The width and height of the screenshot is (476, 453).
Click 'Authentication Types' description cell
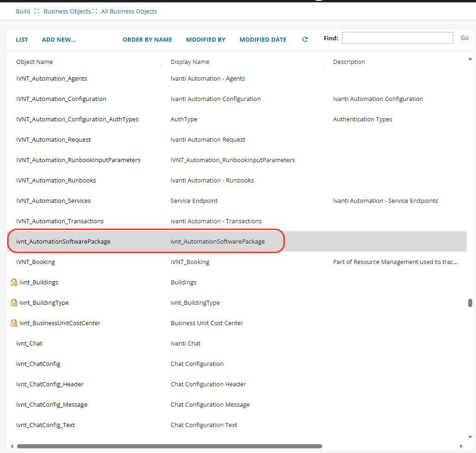(x=362, y=119)
